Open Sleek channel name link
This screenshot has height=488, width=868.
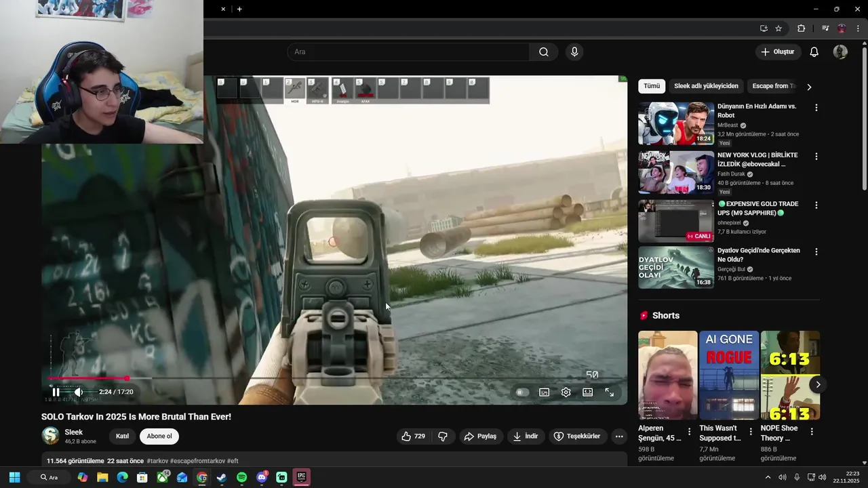[x=74, y=432]
